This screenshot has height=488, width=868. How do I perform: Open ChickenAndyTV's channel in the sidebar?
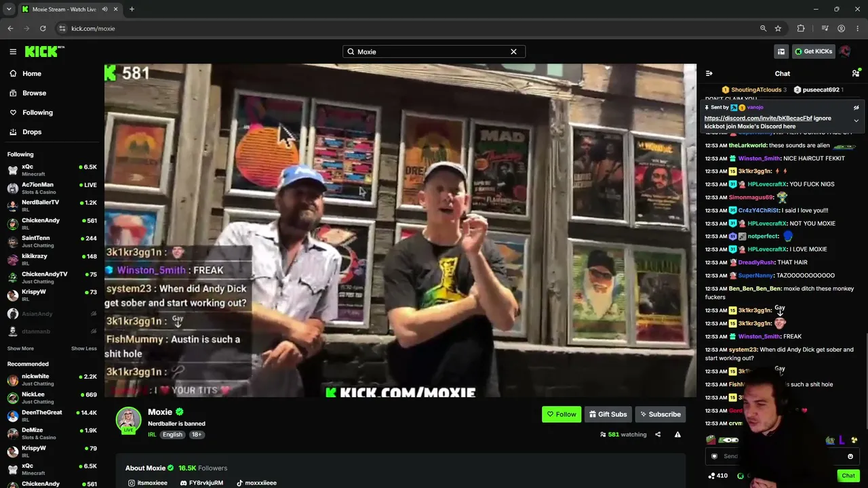(51, 277)
